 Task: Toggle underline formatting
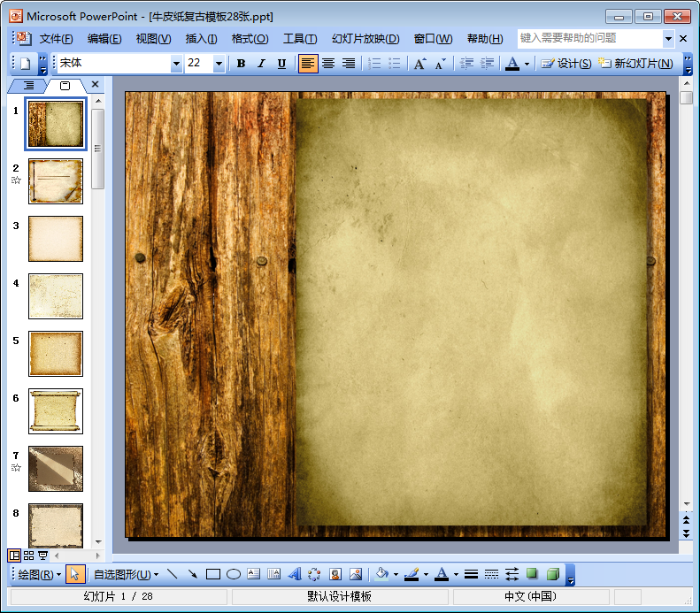click(281, 64)
